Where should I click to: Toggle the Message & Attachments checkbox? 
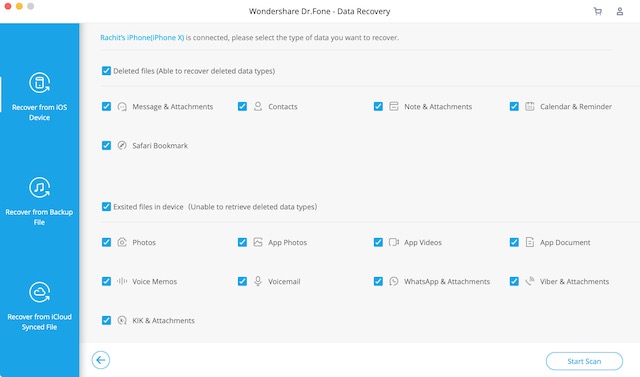[x=106, y=106]
